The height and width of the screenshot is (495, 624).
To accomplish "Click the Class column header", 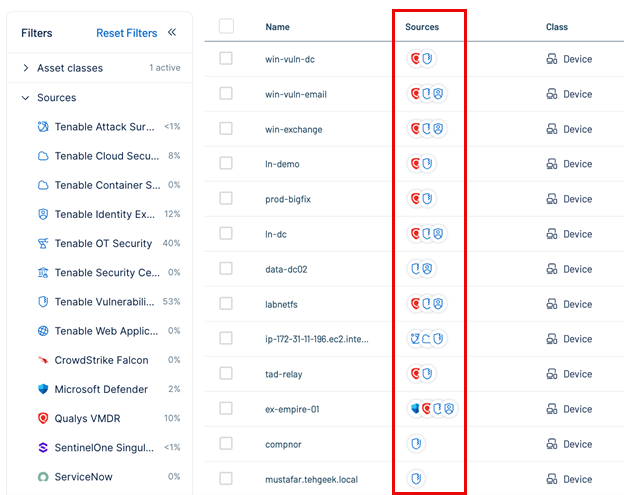I will tap(557, 27).
